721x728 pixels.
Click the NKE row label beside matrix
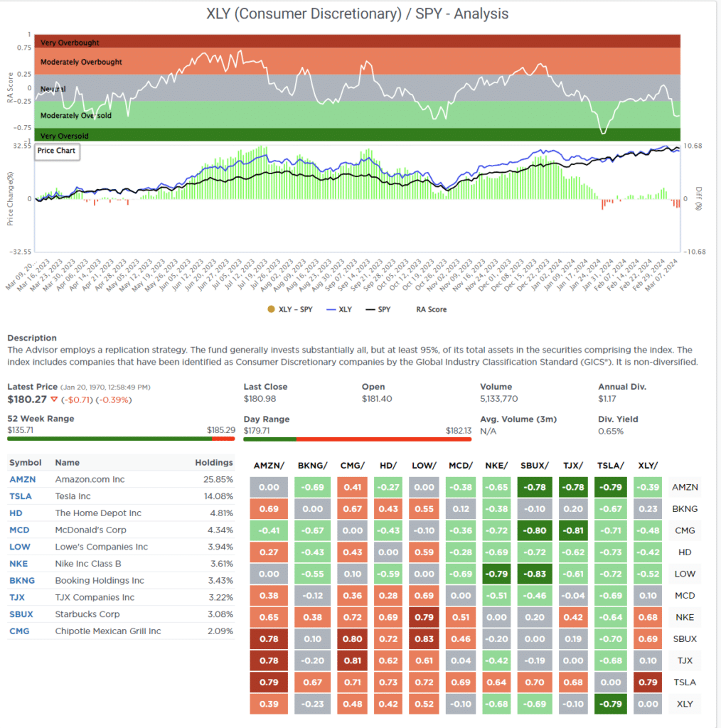[685, 617]
